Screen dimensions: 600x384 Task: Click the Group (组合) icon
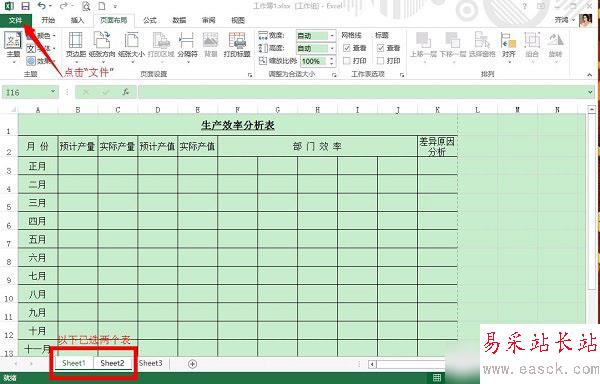532,41
